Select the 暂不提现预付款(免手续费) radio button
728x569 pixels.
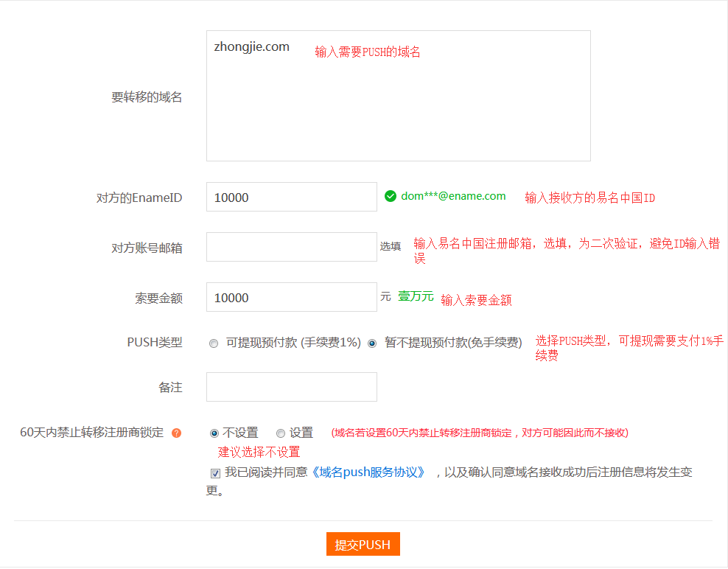374,343
